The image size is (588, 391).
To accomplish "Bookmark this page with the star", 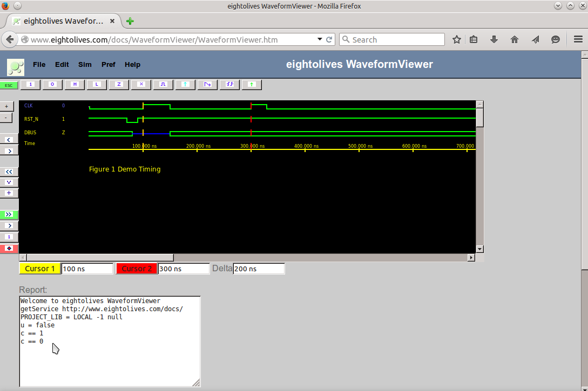I will (x=456, y=39).
